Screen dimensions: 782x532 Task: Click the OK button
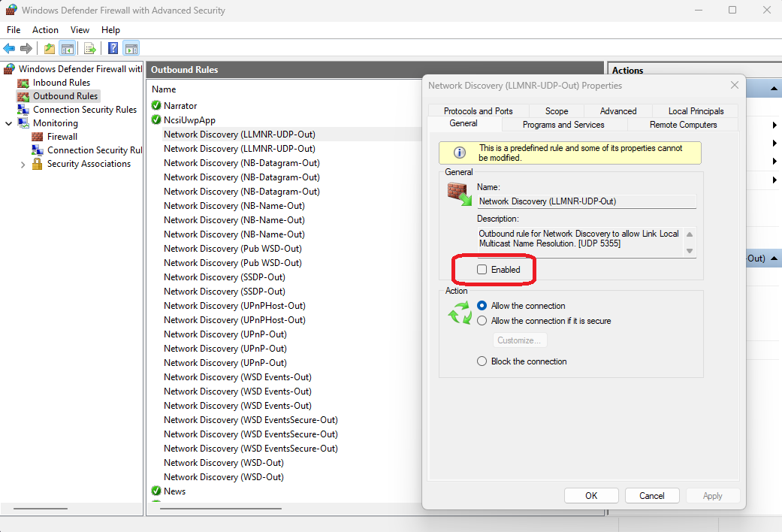pos(591,496)
